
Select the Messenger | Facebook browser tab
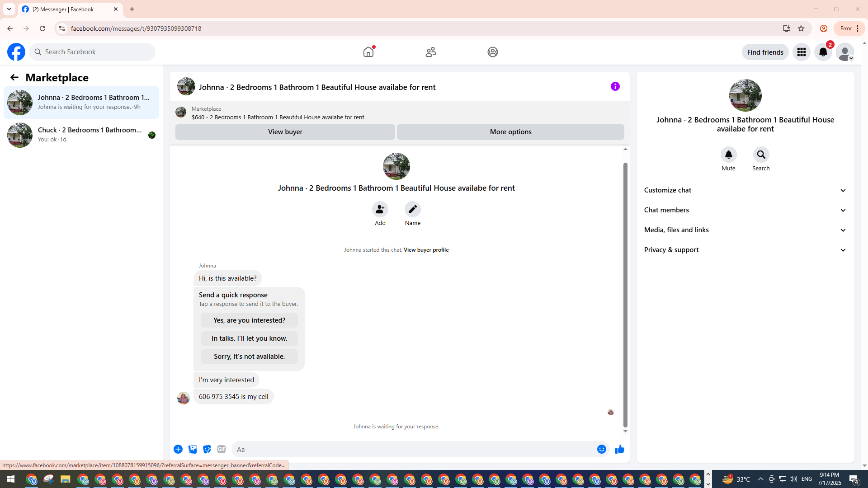[71, 9]
